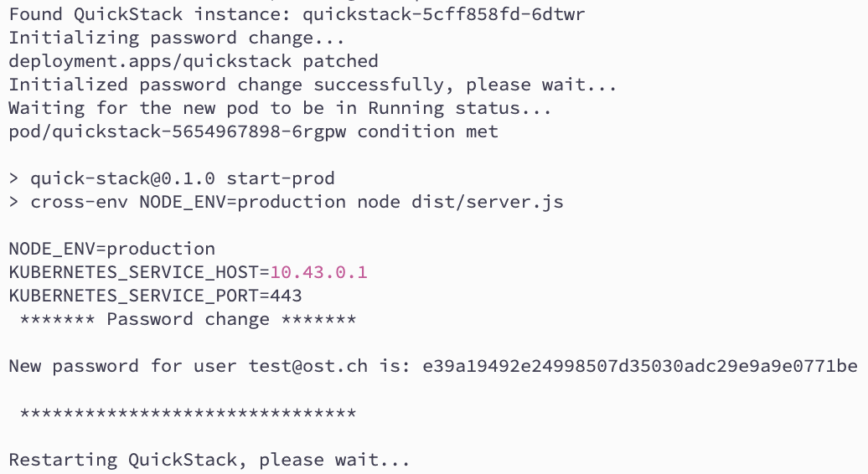Click the standalone NODE_ENV=production line
This screenshot has width=868, height=474.
111,249
